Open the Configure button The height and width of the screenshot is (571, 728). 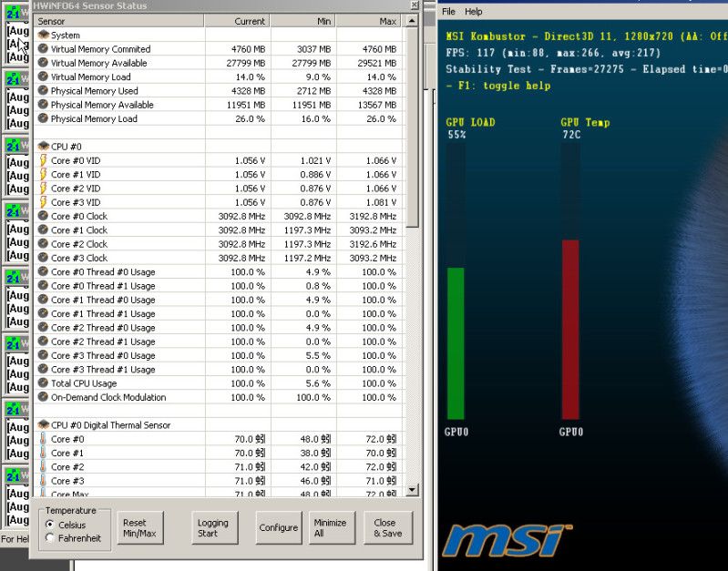point(279,528)
